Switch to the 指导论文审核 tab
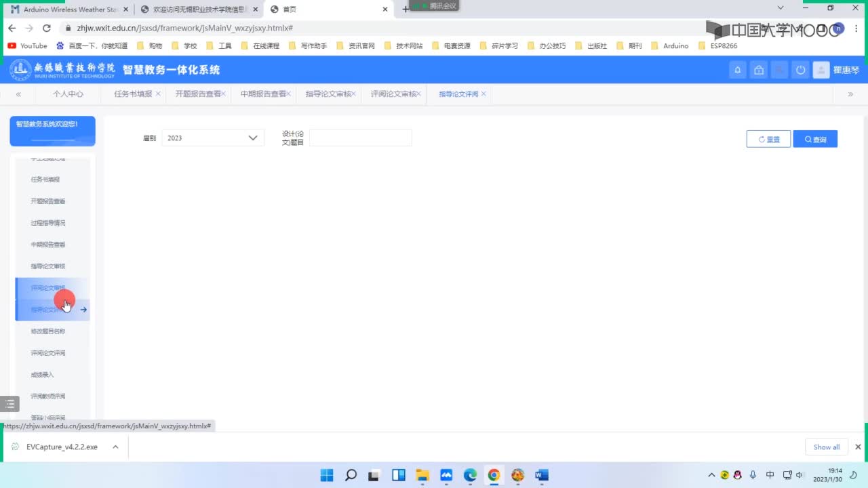This screenshot has height=488, width=868. [x=328, y=94]
